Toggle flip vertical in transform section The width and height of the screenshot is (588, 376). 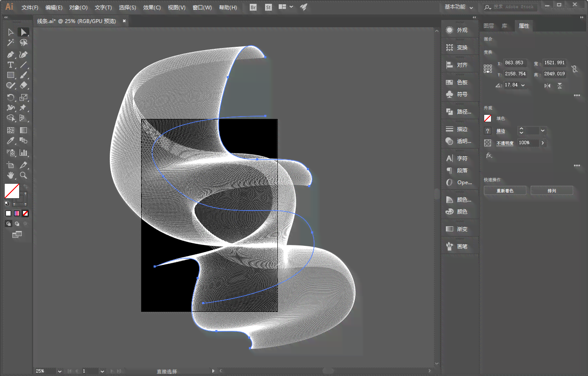(560, 85)
